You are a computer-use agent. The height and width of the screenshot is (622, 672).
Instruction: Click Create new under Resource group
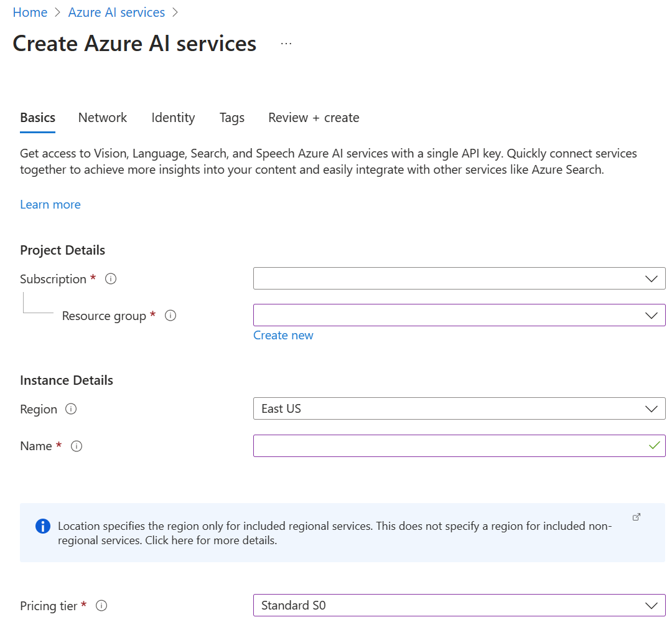click(283, 335)
